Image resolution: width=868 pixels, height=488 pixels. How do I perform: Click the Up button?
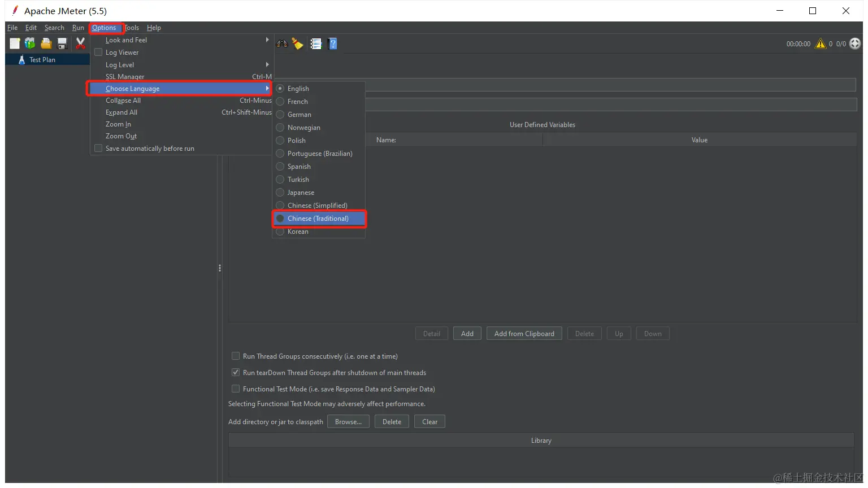point(619,334)
